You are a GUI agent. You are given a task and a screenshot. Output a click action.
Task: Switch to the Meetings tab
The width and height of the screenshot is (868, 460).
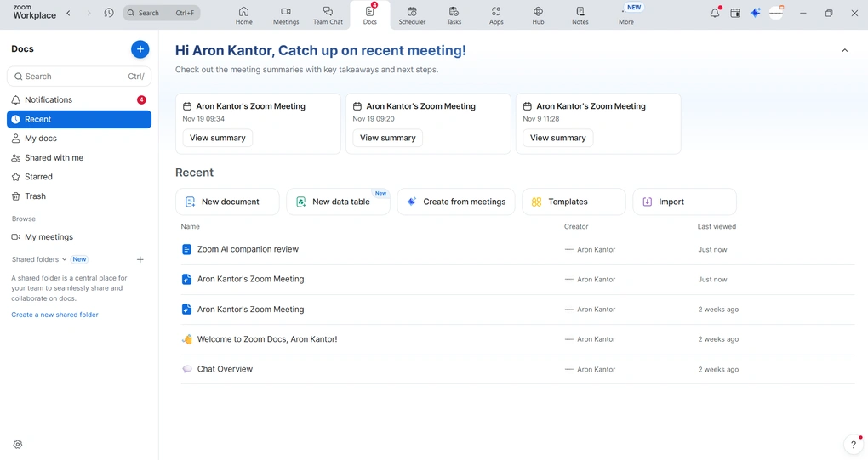(x=286, y=15)
